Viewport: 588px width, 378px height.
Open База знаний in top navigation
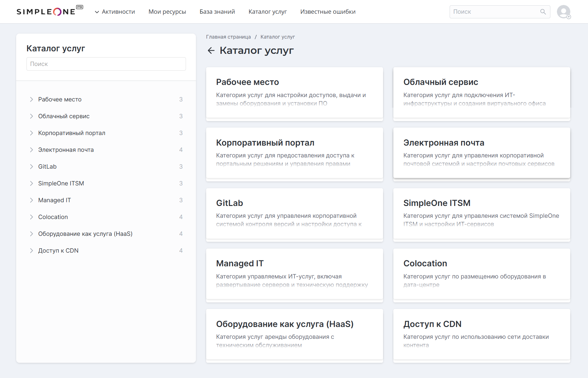coord(217,12)
